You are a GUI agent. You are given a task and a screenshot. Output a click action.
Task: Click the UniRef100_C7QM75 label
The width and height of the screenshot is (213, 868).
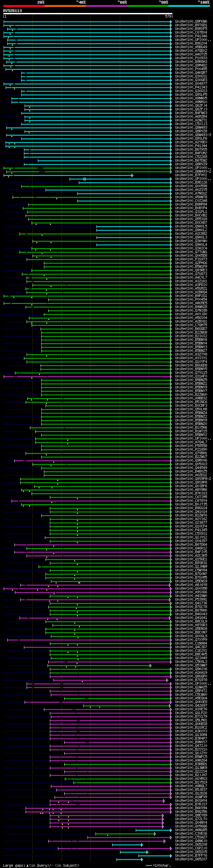tap(191, 325)
